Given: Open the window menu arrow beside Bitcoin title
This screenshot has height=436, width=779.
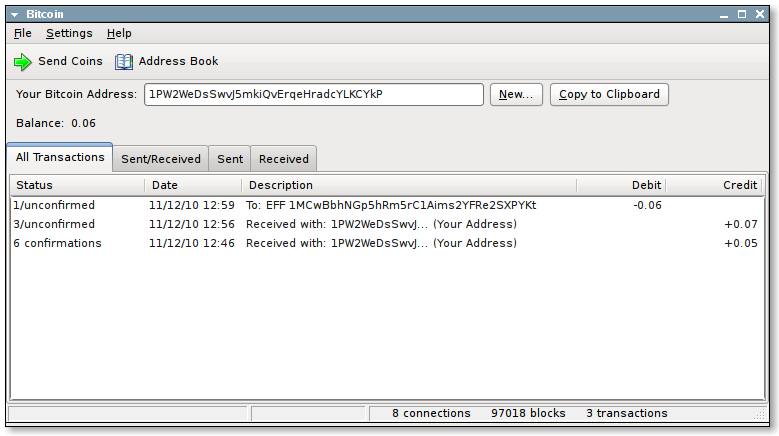Looking at the screenshot, I should pyautogui.click(x=15, y=14).
